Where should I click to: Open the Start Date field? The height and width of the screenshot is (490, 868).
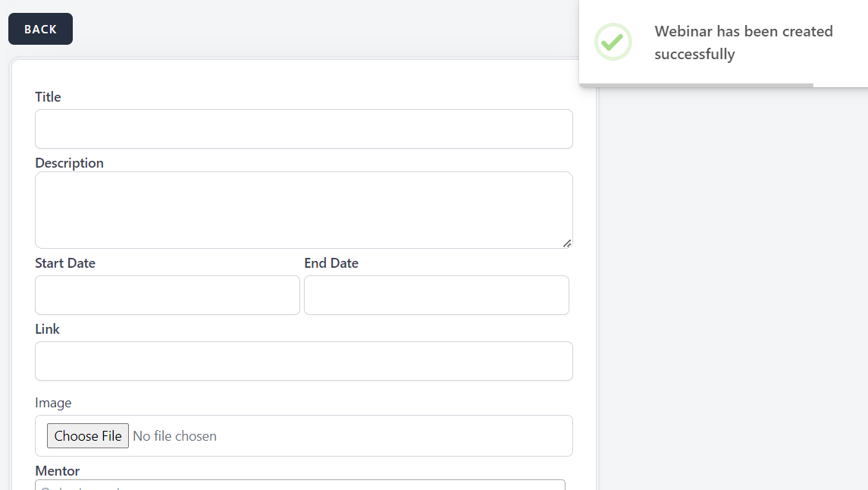coord(167,295)
